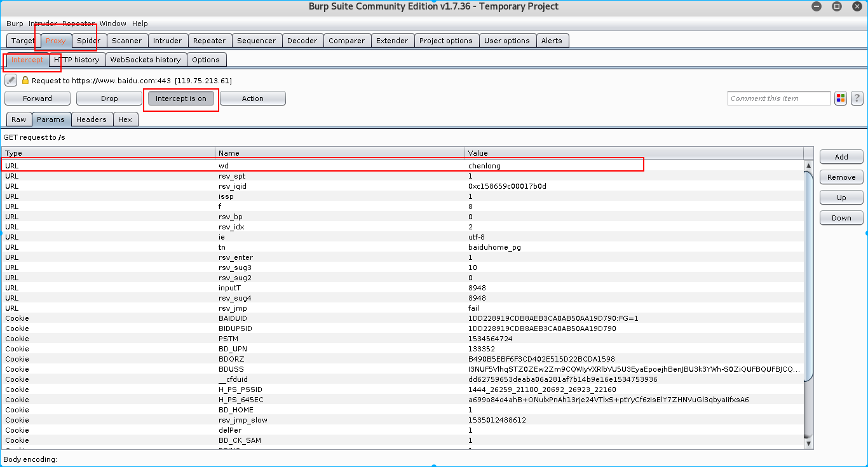Select the BAIDUID cookie row
868x467 pixels.
(x=403, y=318)
